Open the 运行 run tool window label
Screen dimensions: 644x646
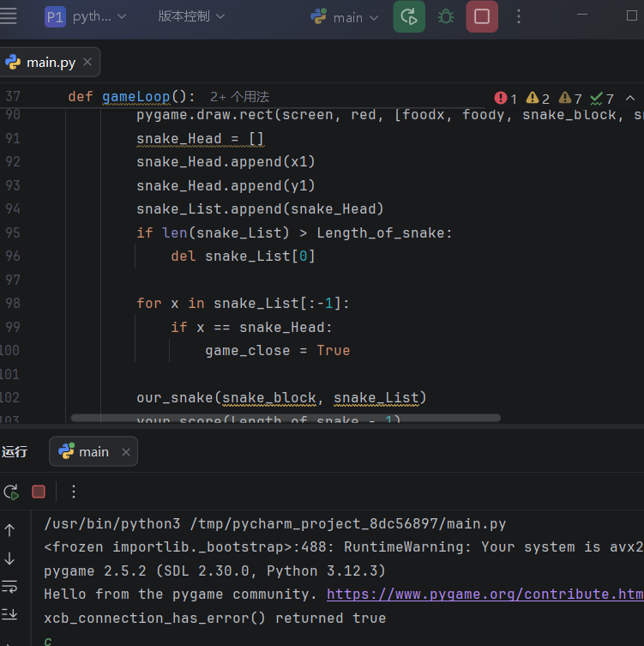coord(15,452)
